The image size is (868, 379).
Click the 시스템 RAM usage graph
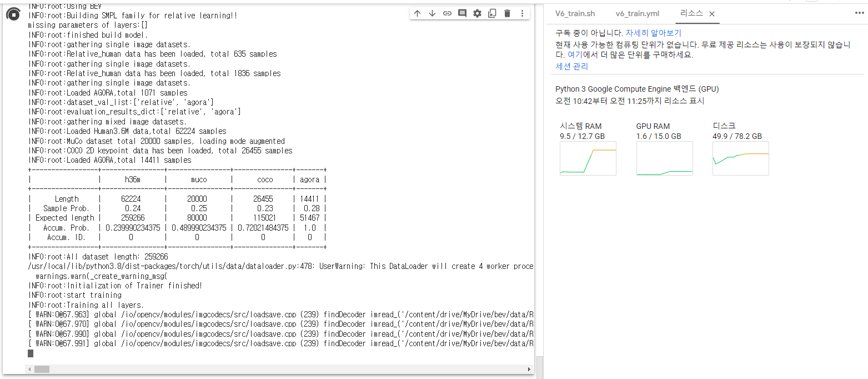(x=588, y=158)
